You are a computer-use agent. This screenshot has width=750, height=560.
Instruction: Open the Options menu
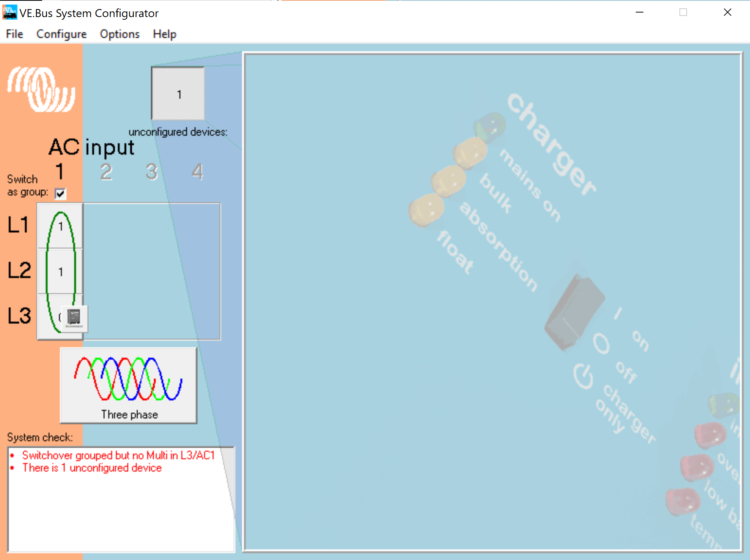point(119,34)
